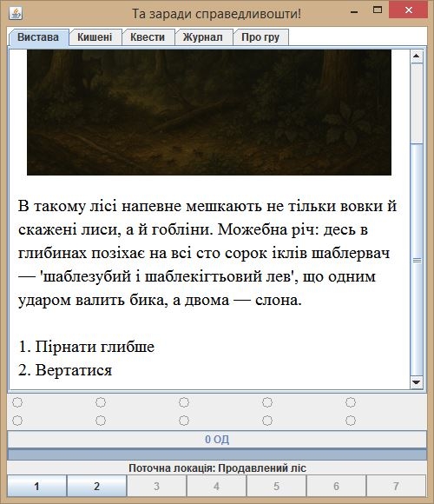The image size is (434, 504).
Task: Select first radio button in top row
Action: (x=17, y=402)
